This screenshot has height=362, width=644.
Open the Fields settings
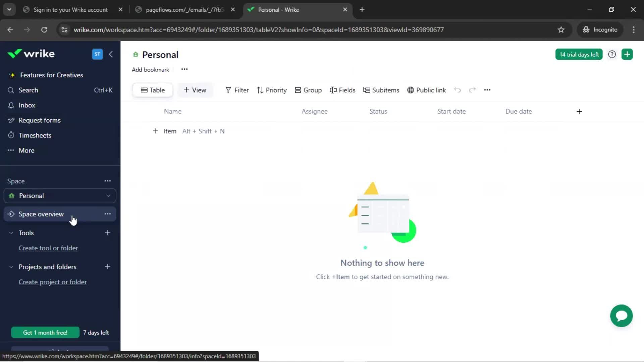342,90
